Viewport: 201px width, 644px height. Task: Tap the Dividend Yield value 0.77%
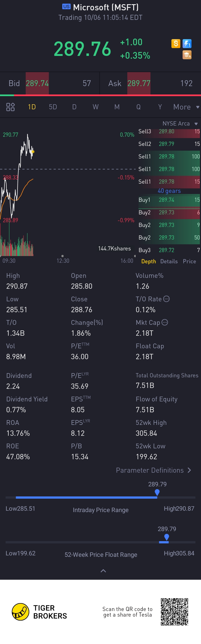(x=16, y=410)
